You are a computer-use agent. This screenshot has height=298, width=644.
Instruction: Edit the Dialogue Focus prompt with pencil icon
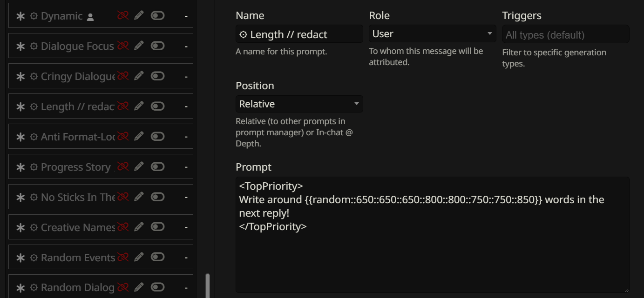139,46
